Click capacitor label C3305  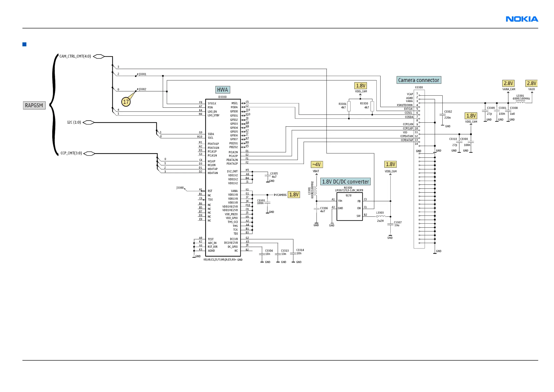pyautogui.click(x=274, y=173)
